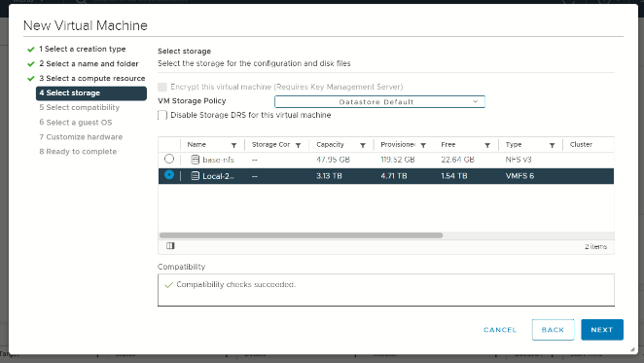Go to step 2 Select a name and folder
Image resolution: width=644 pixels, height=363 pixels.
pyautogui.click(x=89, y=63)
